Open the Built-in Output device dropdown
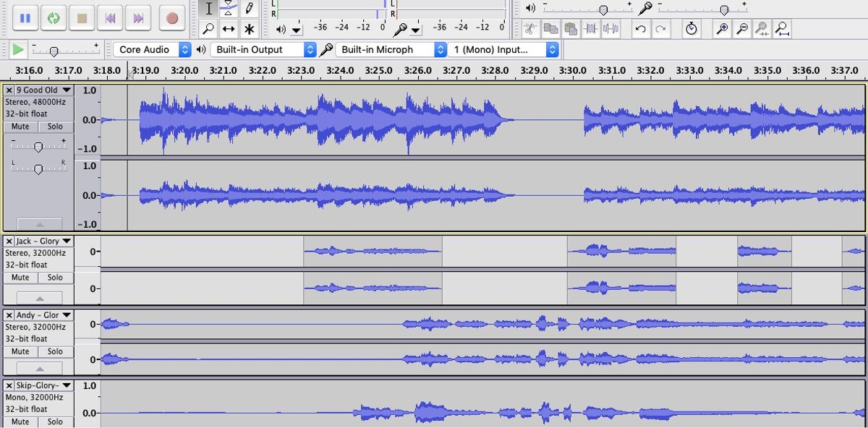This screenshot has width=868, height=428. tap(263, 50)
